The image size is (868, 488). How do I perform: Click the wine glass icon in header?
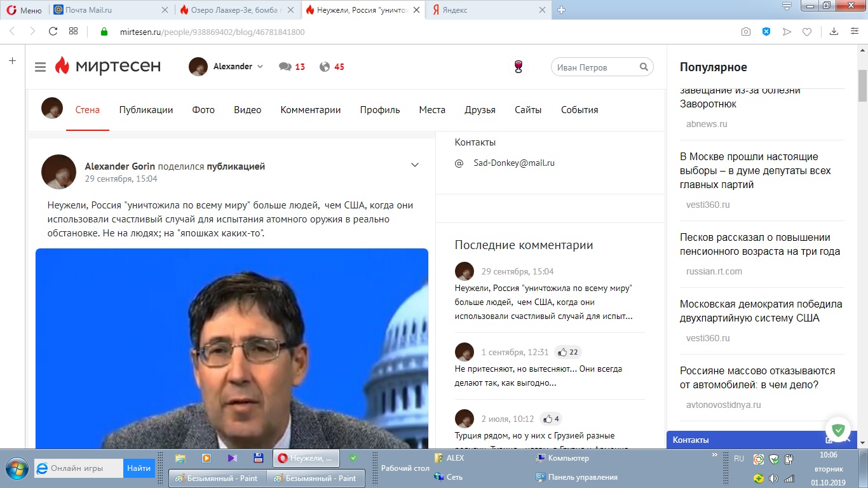519,67
